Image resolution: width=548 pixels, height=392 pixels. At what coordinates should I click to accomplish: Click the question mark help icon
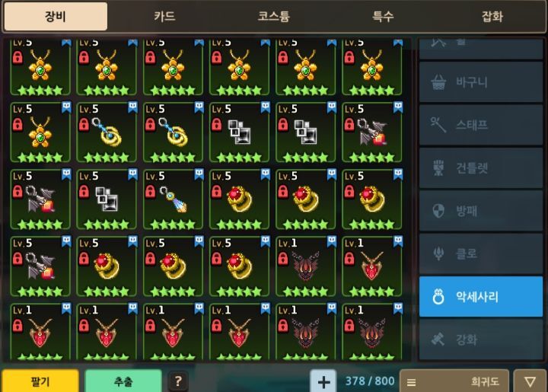point(178,381)
